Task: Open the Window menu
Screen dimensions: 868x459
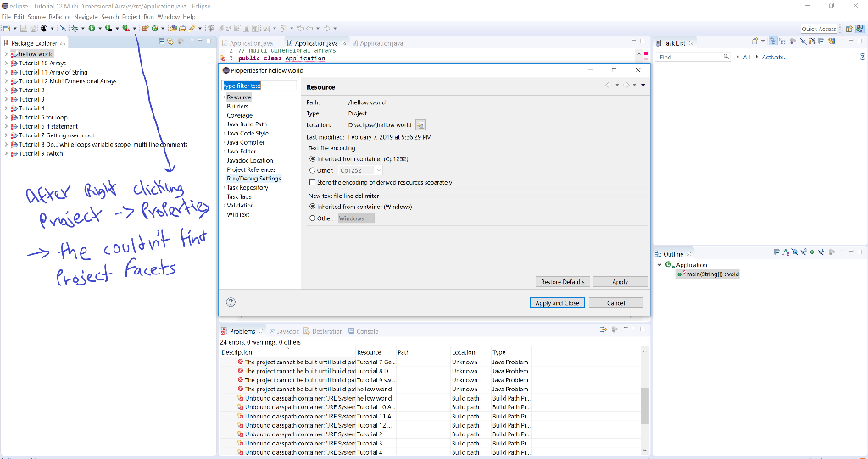Action: point(170,17)
